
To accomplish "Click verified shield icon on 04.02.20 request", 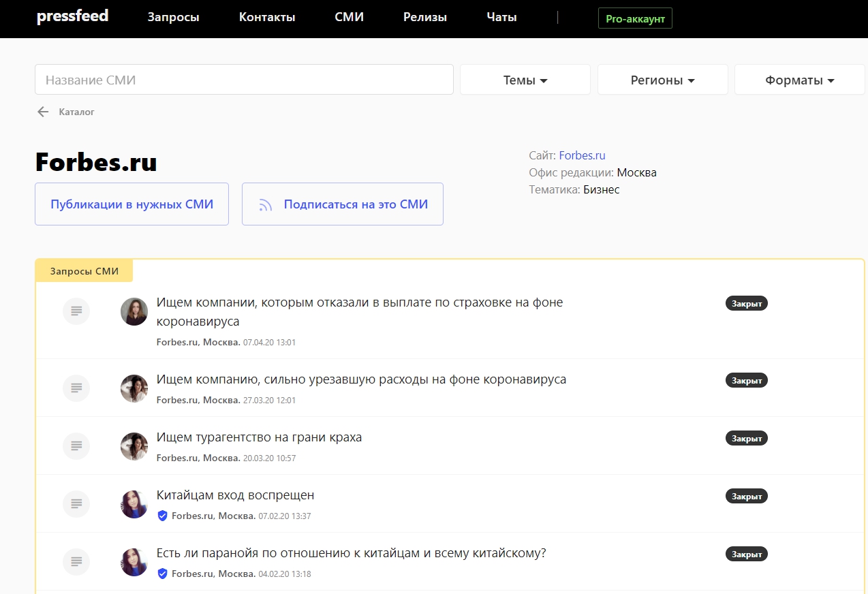I will (162, 574).
